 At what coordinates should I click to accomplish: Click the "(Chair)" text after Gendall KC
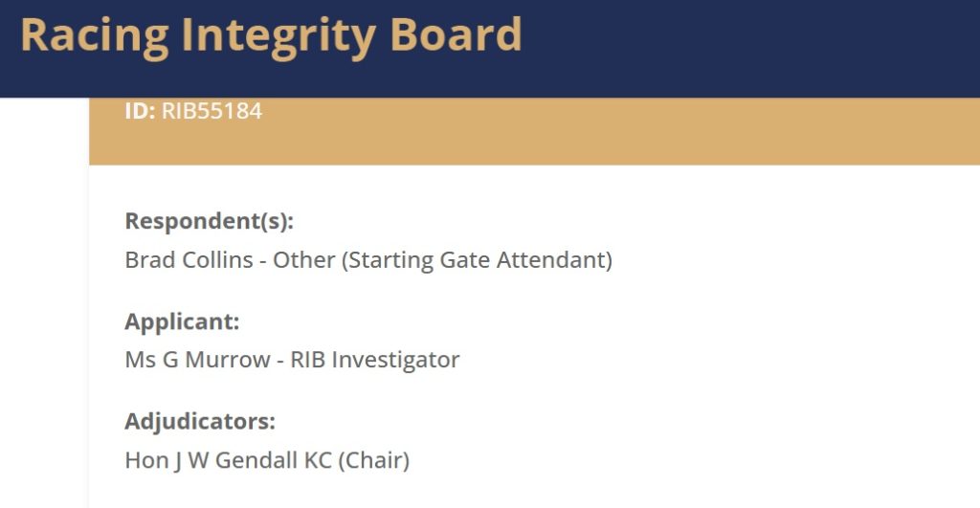(374, 460)
